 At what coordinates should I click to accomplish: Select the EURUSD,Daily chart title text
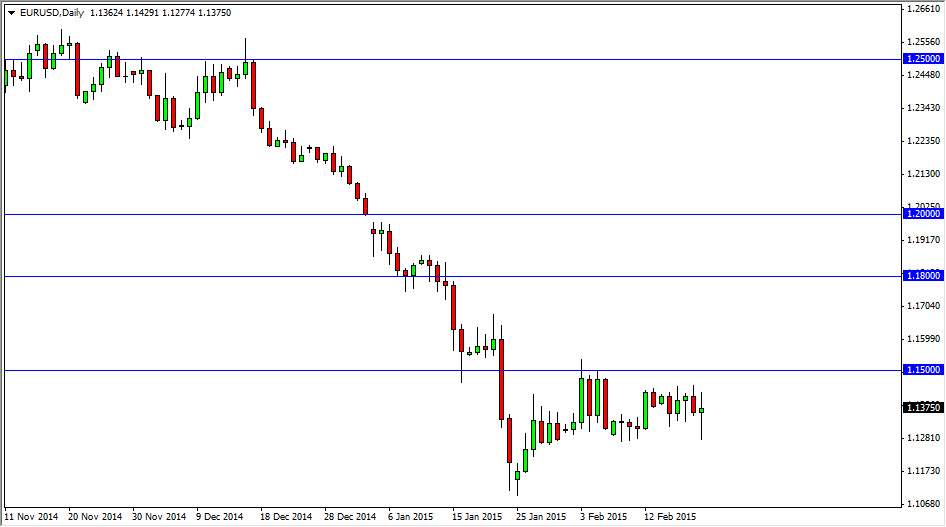tap(52, 13)
